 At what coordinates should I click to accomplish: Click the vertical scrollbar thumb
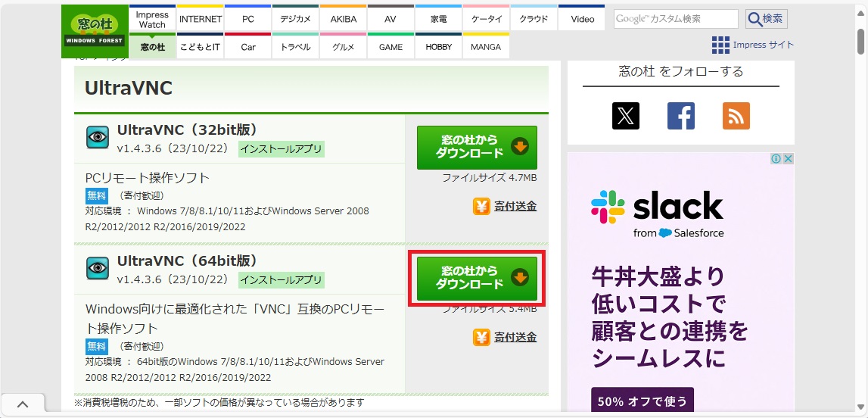(x=860, y=42)
